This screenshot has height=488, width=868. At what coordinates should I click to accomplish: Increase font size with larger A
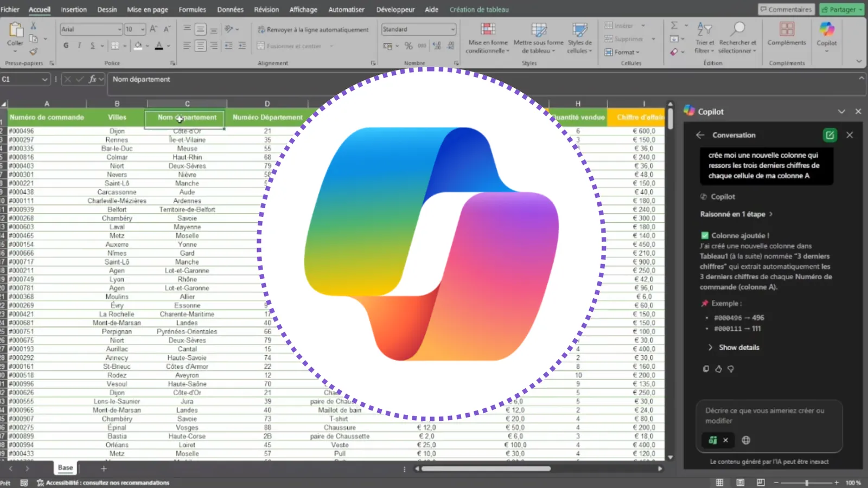[x=154, y=29]
